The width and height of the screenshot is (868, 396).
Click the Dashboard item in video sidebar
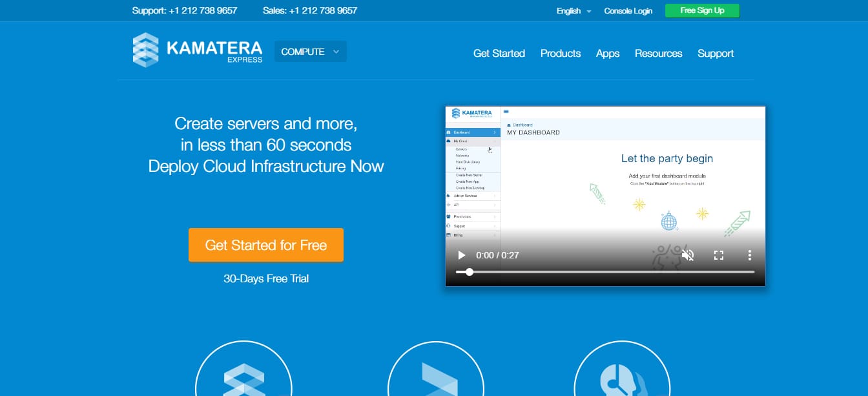tap(473, 132)
